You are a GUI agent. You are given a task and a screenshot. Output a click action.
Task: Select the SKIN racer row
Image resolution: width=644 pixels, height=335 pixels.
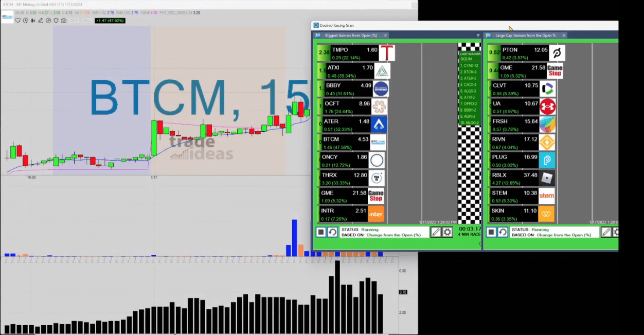[x=521, y=214]
